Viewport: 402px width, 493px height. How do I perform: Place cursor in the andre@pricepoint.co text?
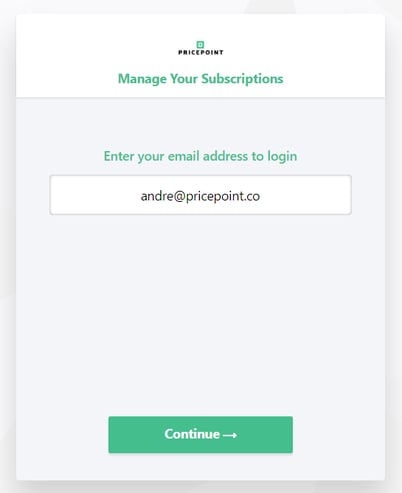click(200, 196)
